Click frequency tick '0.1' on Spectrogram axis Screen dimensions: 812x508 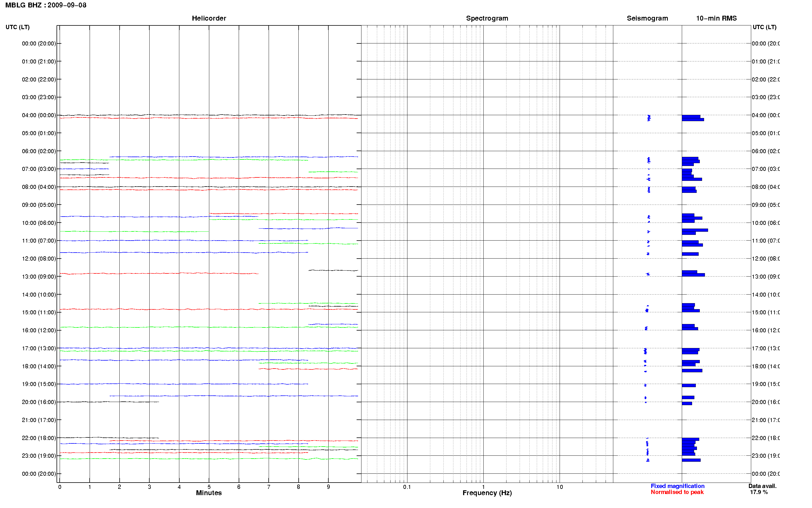[407, 487]
